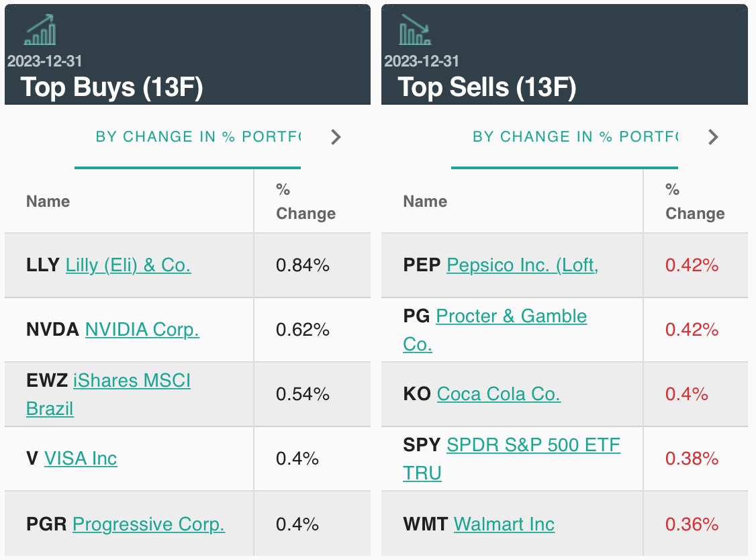Select Top Buys 'By Change in % Portfolio' tab

pos(197,137)
